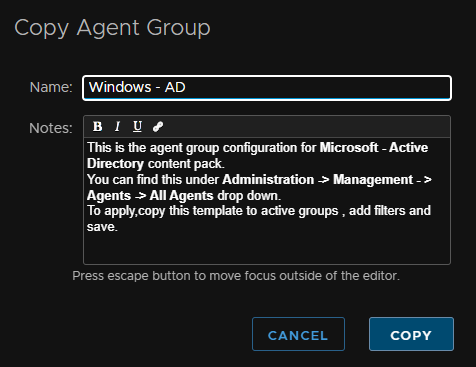This screenshot has height=367, width=476.
Task: Focus the Name input field
Action: coord(267,88)
